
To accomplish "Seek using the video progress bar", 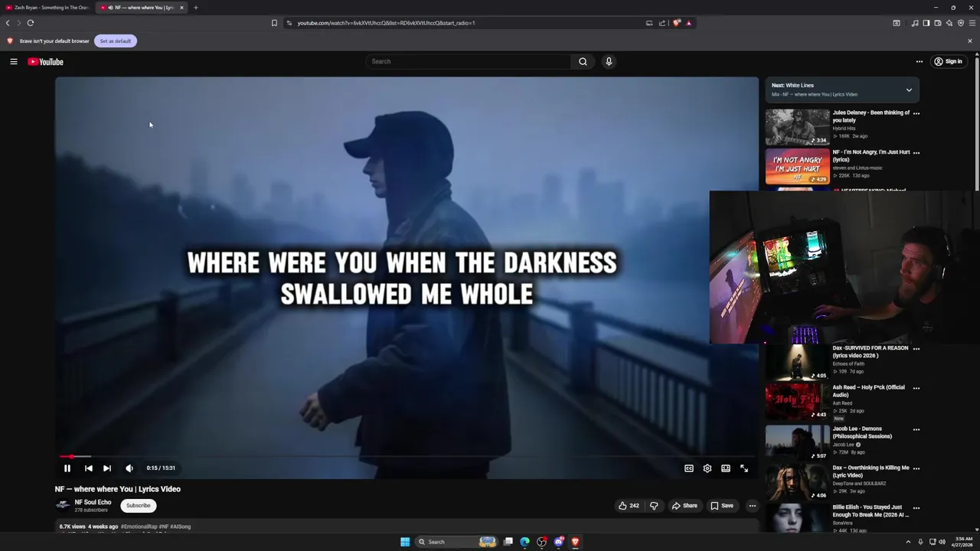I will point(407,457).
